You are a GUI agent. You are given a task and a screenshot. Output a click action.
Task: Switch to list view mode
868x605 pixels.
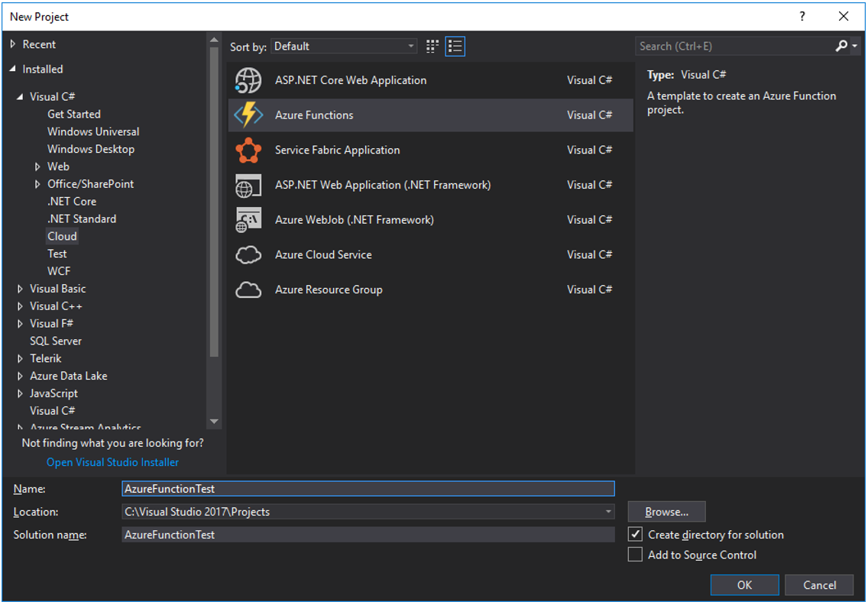click(x=455, y=46)
